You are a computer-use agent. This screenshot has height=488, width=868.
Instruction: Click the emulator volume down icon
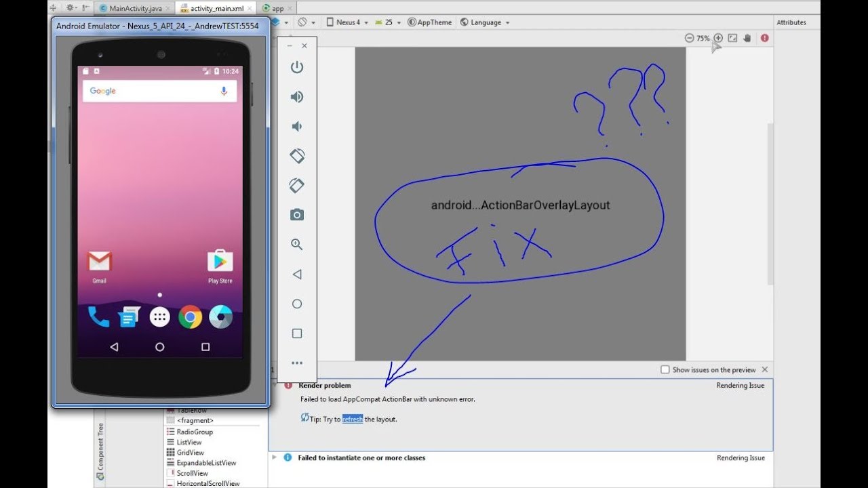(296, 126)
